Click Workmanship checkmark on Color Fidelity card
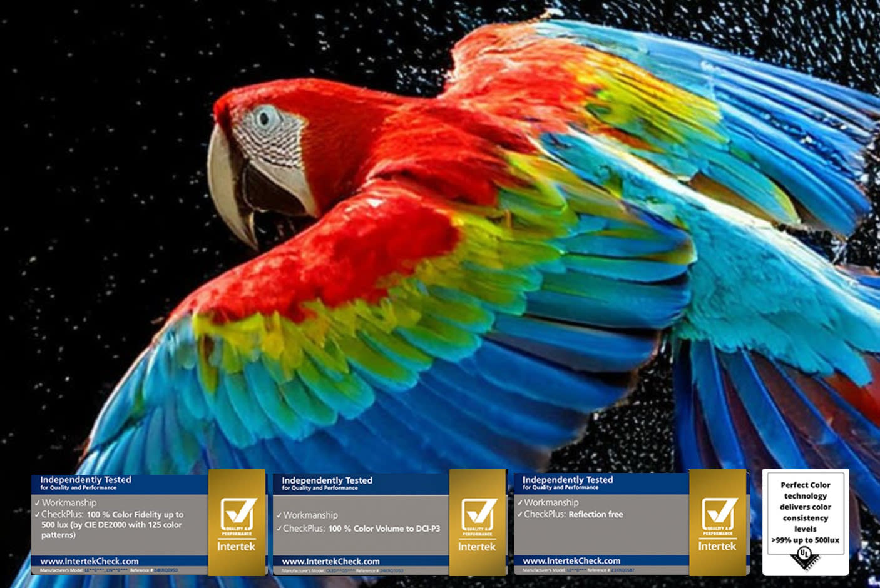 38,503
